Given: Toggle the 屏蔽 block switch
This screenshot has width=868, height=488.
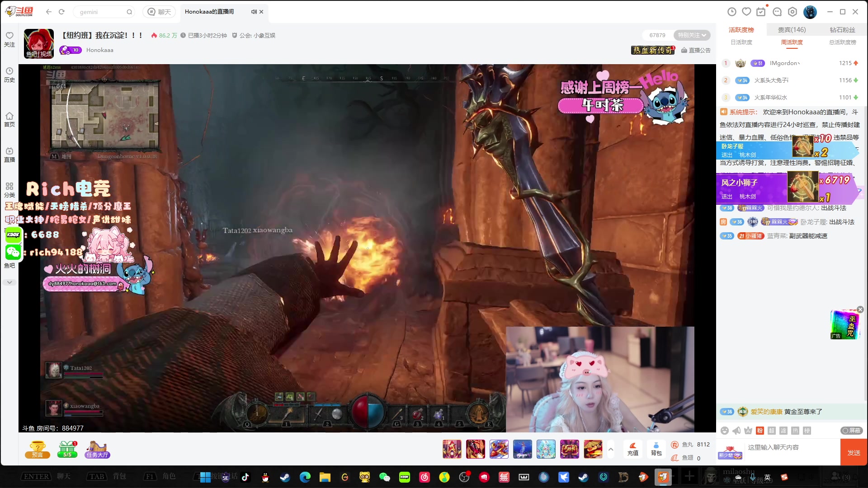Looking at the screenshot, I should [851, 431].
